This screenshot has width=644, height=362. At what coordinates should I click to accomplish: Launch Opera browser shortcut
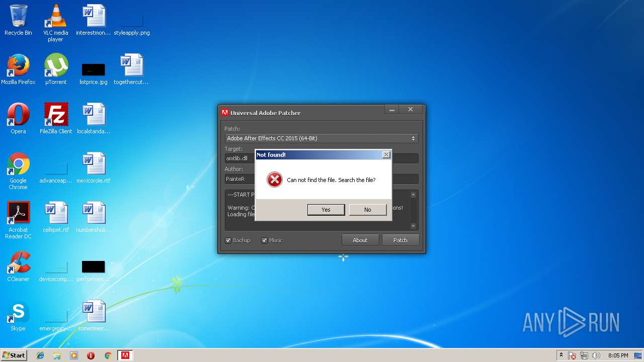pos(18,119)
